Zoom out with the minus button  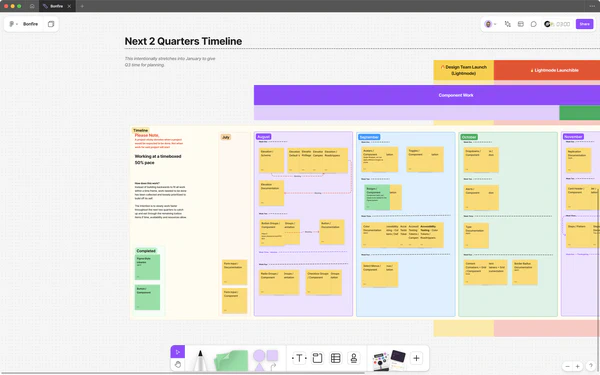(x=567, y=367)
